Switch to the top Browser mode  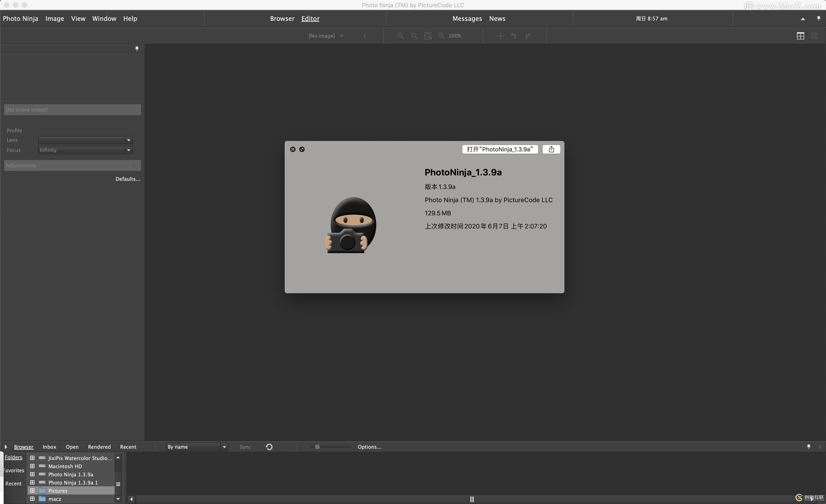pyautogui.click(x=282, y=18)
